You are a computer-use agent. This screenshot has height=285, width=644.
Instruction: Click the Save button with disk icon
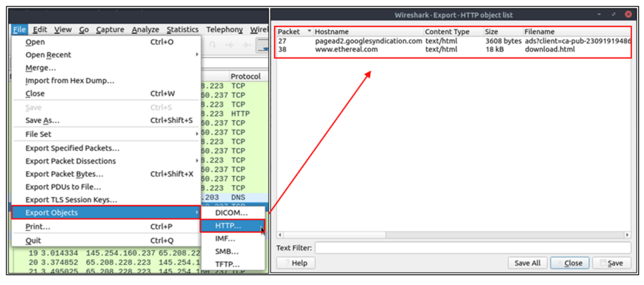(612, 263)
